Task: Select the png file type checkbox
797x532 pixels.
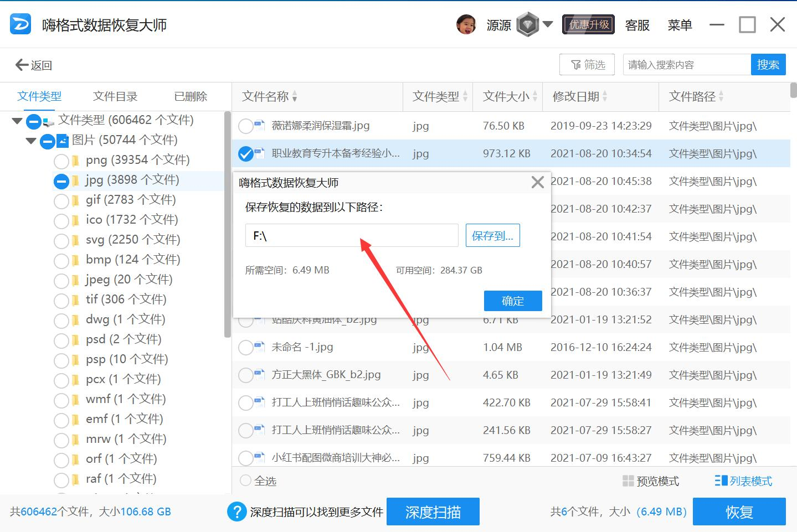Action: point(61,161)
